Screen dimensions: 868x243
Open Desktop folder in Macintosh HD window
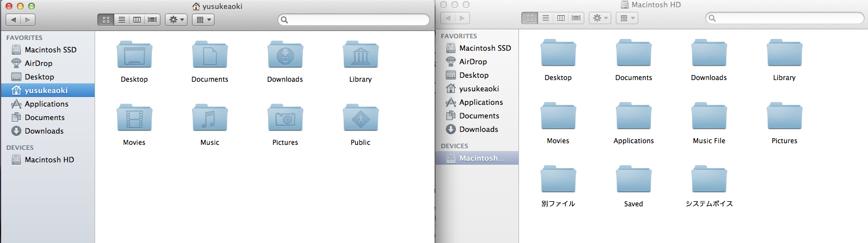pyautogui.click(x=558, y=54)
